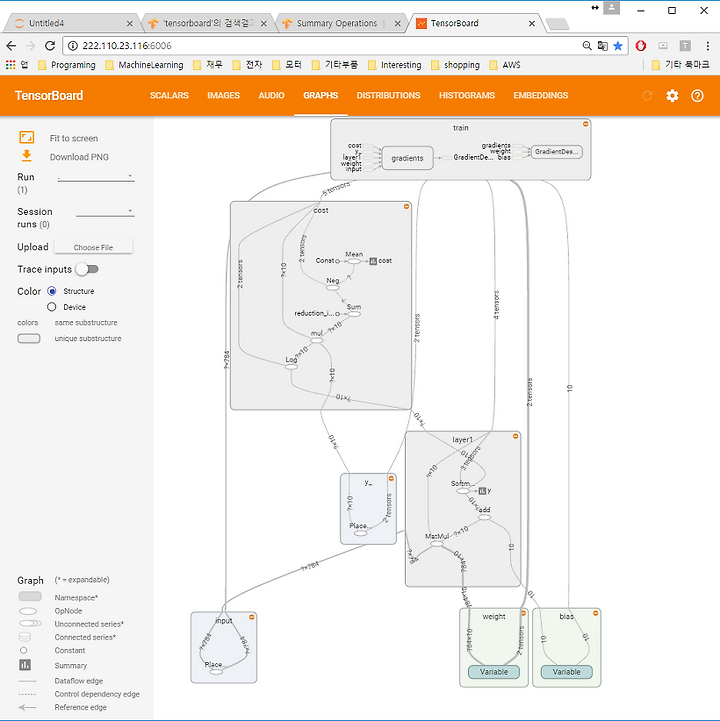Image resolution: width=720 pixels, height=721 pixels.
Task: Click the GRAPHS tab
Action: [320, 95]
